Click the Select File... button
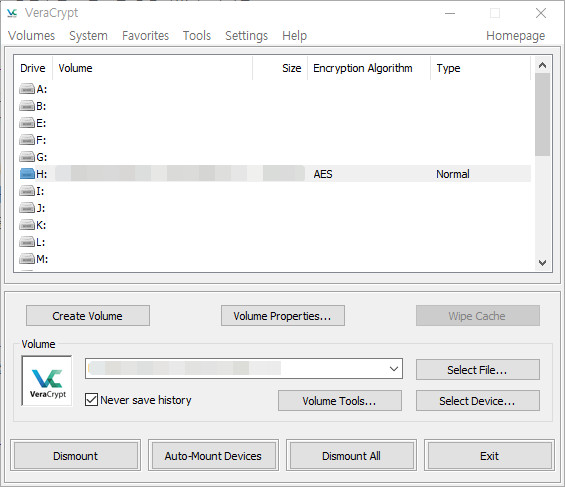 click(x=477, y=370)
